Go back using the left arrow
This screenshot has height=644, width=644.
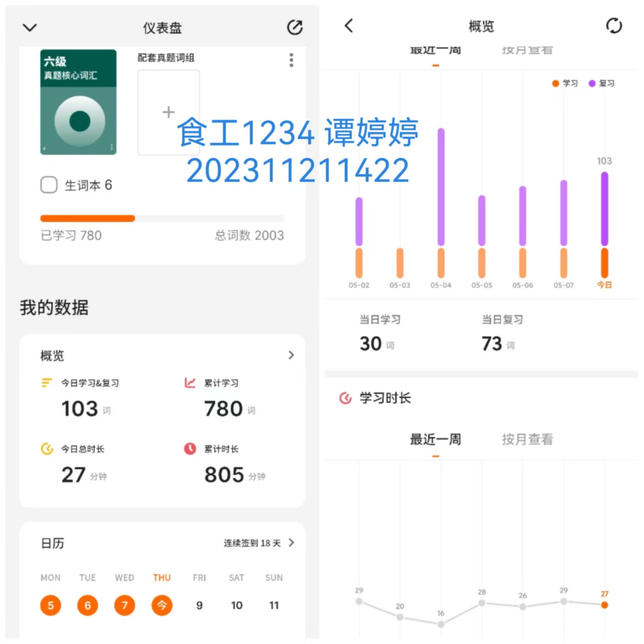[x=349, y=26]
